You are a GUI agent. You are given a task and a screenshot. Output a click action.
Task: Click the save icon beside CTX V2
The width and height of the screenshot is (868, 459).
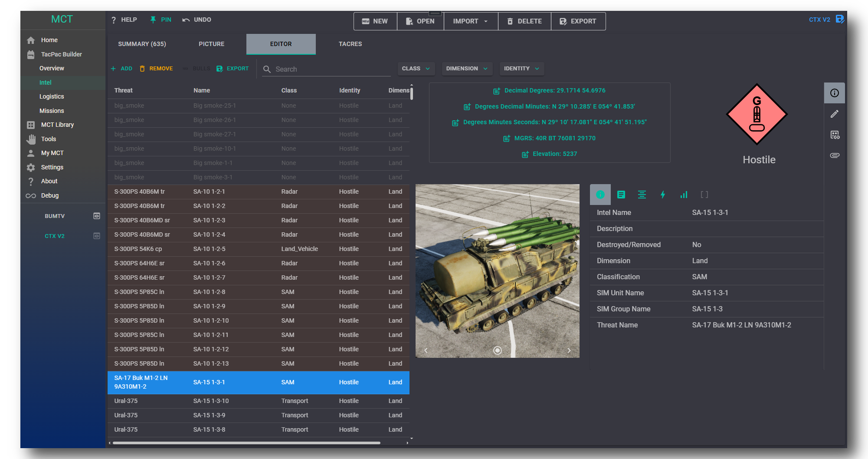(x=840, y=19)
